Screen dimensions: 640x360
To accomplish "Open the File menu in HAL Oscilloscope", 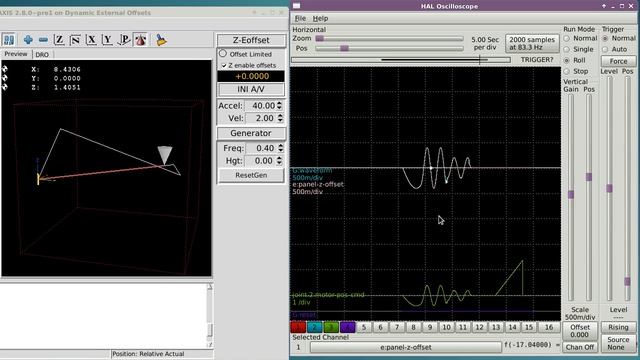I will pyautogui.click(x=300, y=18).
